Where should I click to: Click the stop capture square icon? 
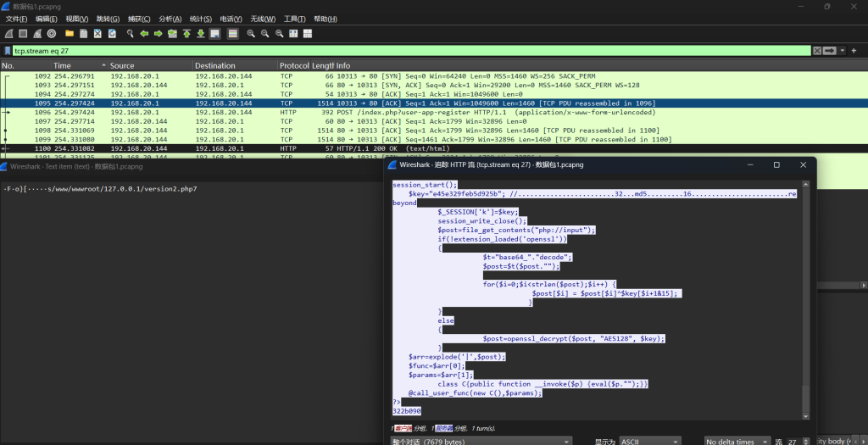(23, 34)
